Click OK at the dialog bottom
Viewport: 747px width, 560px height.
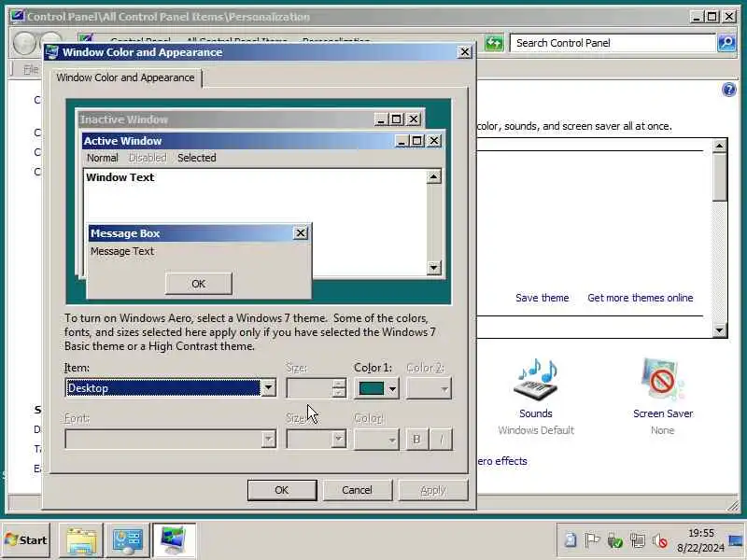point(282,490)
